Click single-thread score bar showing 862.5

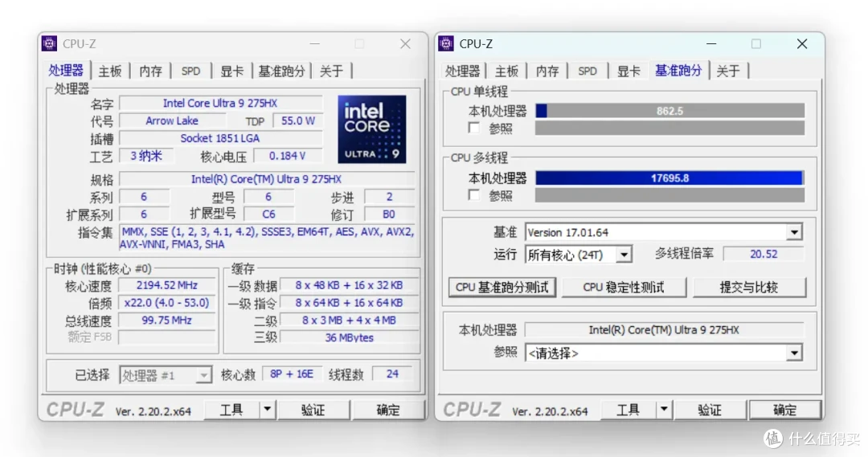coord(669,111)
